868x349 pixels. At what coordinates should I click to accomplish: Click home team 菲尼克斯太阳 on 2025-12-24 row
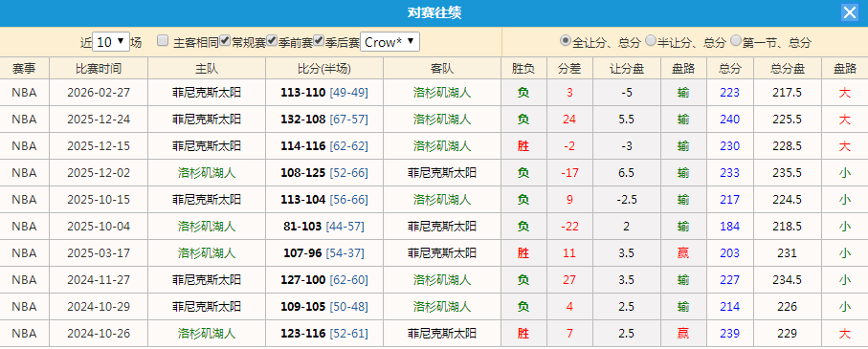coord(207,119)
